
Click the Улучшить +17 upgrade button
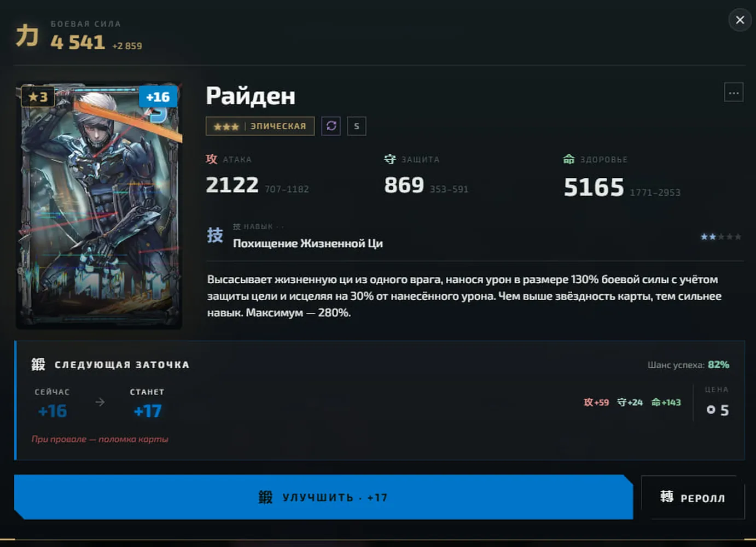click(x=323, y=497)
